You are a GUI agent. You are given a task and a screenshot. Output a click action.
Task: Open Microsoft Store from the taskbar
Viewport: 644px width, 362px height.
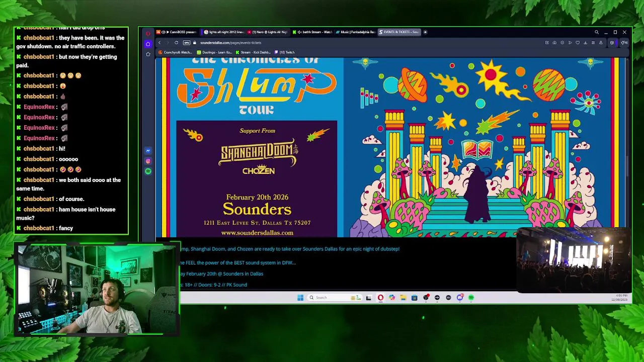click(414, 298)
